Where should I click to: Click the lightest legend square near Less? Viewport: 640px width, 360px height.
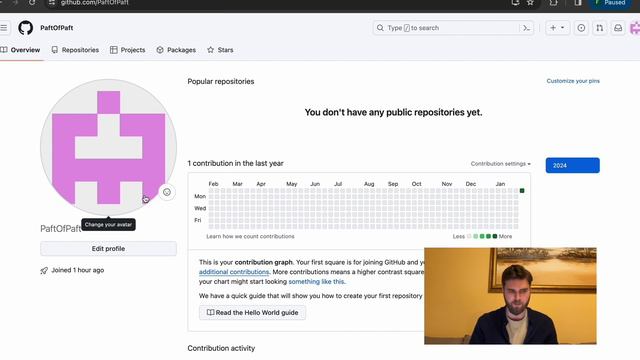pyautogui.click(x=469, y=236)
